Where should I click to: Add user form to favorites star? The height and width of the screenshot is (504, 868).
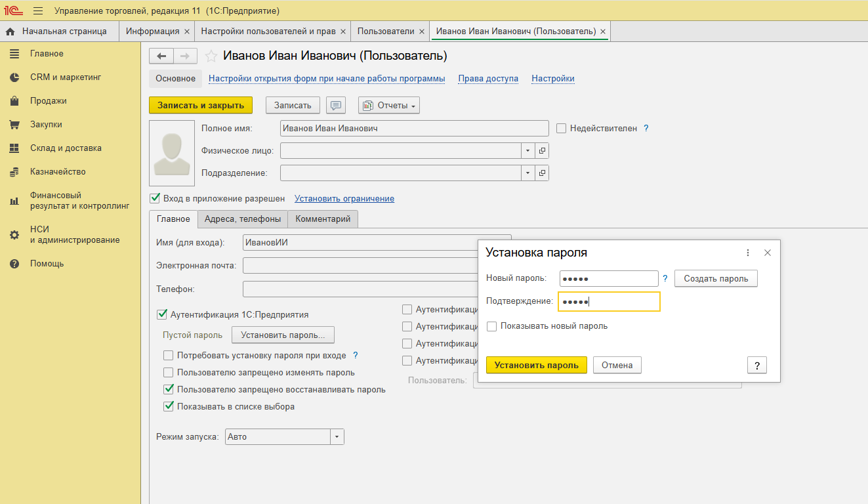click(211, 56)
